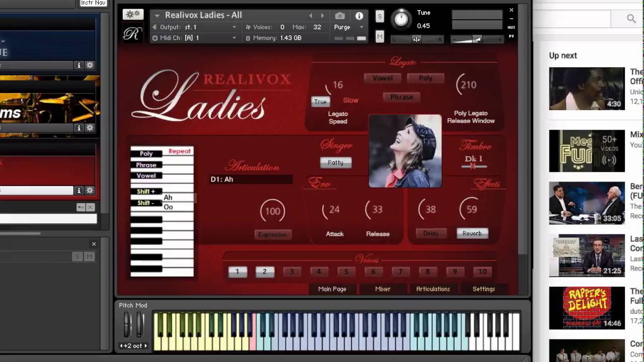Open the instrument info icon
Viewport: 644px width, 362px height.
[359, 16]
